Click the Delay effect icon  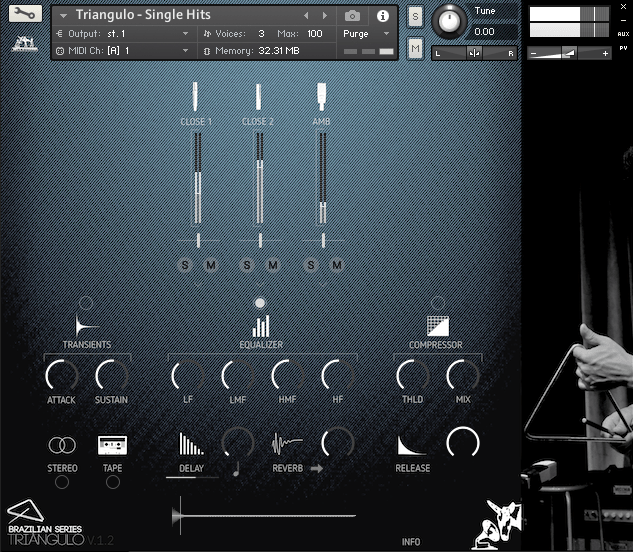click(x=190, y=444)
